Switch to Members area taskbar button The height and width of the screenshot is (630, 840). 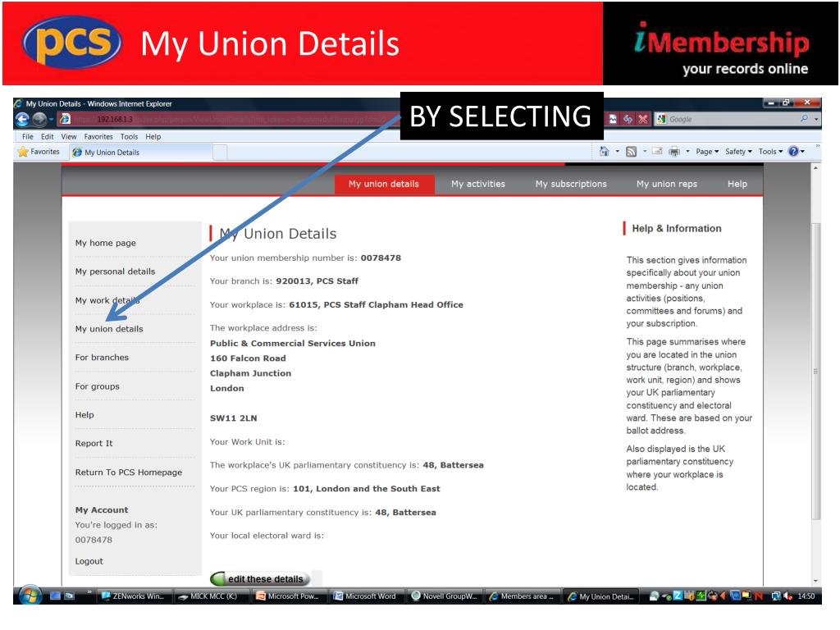(522, 596)
